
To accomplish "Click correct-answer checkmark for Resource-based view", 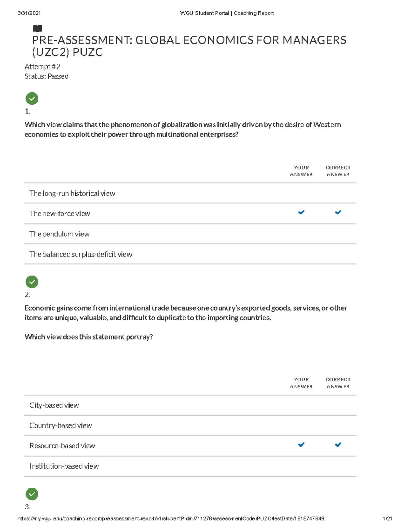I will (338, 445).
